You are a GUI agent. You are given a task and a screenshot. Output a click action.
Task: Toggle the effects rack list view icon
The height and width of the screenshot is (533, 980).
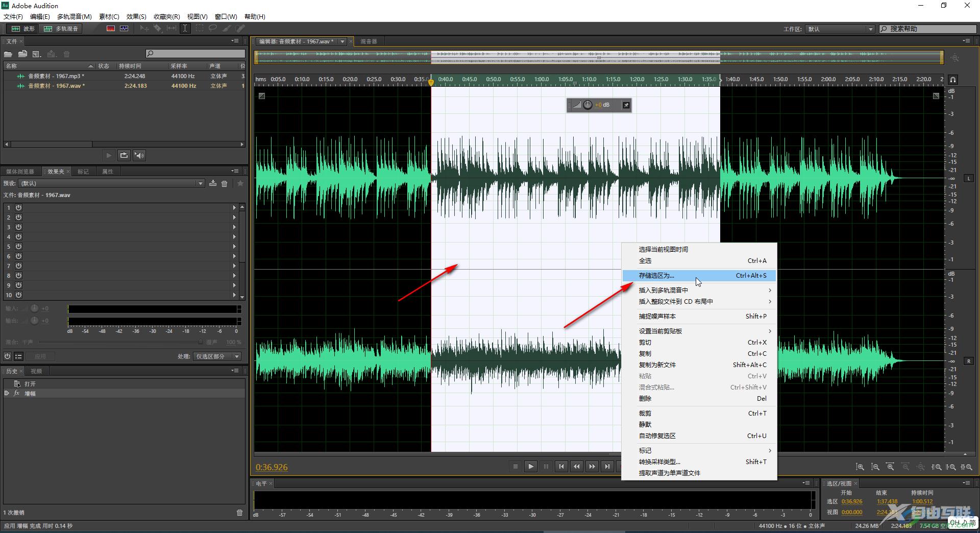(18, 356)
